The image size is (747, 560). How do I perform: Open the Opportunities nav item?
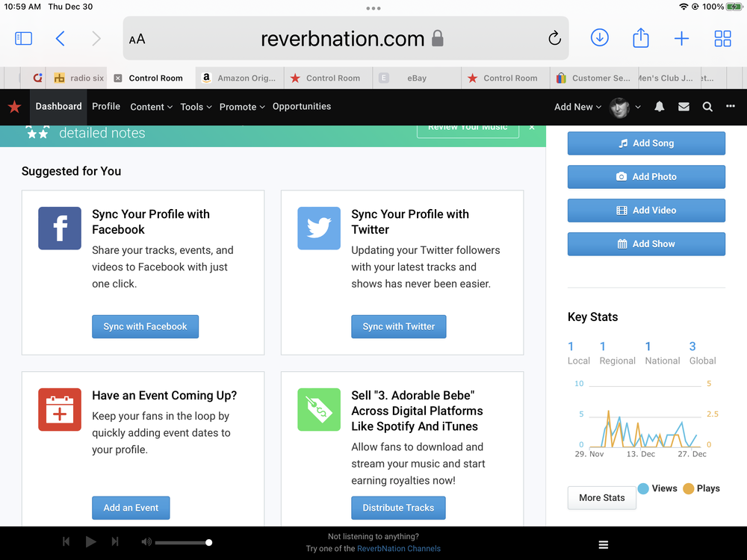click(302, 106)
